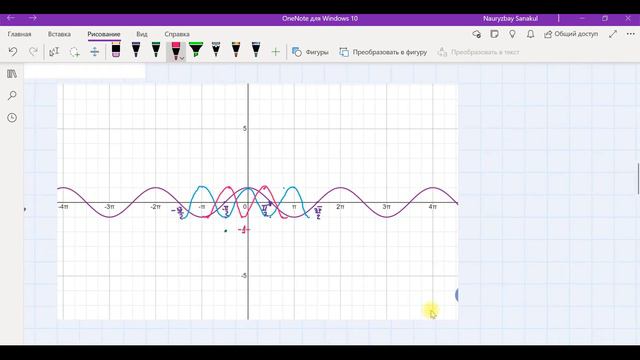
Task: Choose the green highlighter
Action: [196, 50]
